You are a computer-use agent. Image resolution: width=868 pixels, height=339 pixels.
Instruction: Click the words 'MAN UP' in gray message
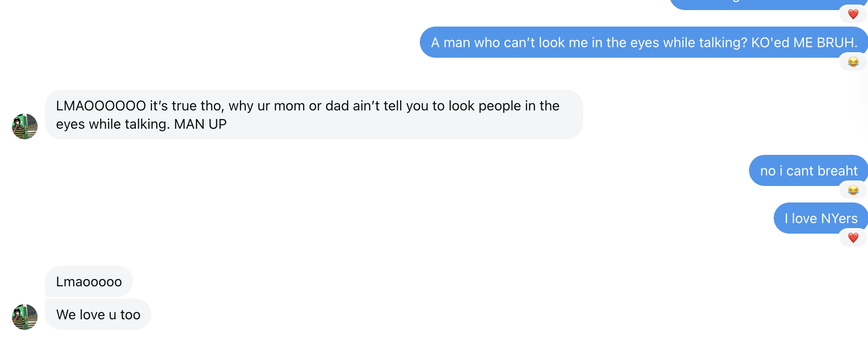(200, 124)
